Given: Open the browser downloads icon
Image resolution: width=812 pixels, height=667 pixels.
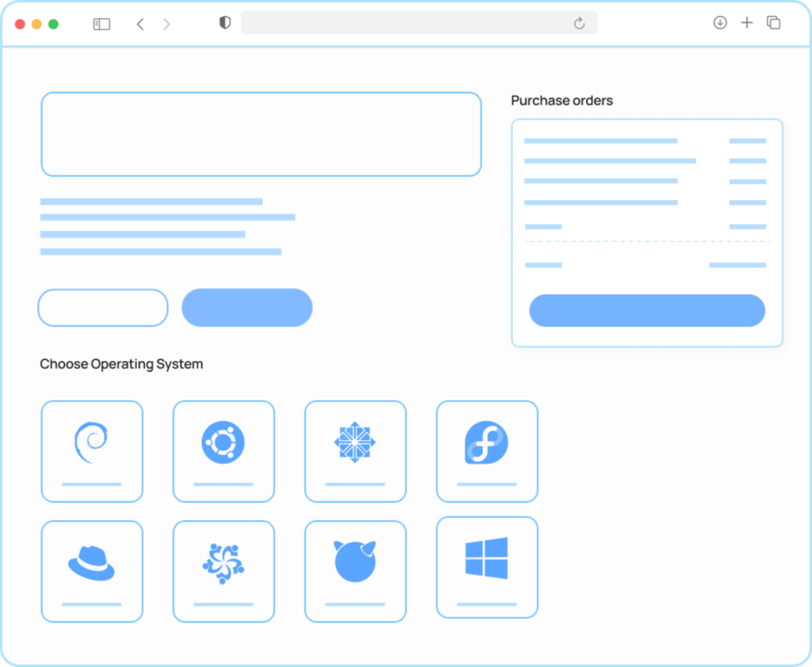Looking at the screenshot, I should click(720, 23).
